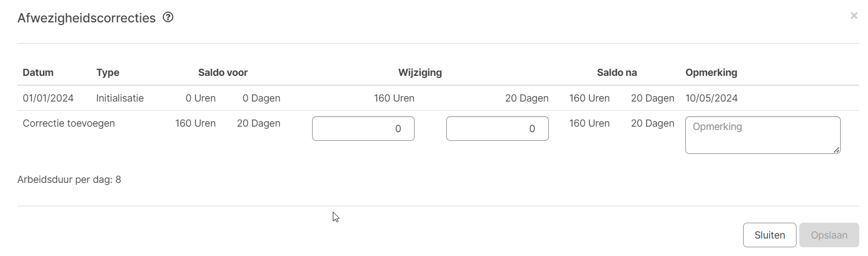Select the Type column header
868x256 pixels.
coord(107,73)
